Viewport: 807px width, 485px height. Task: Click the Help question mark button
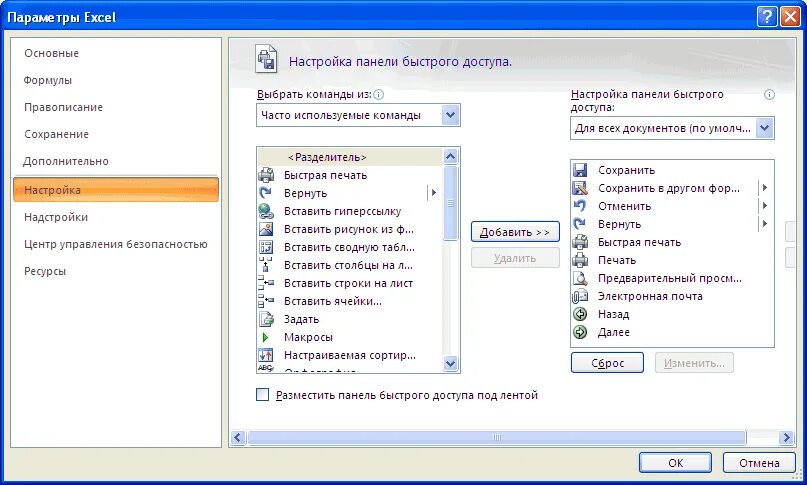pos(766,17)
